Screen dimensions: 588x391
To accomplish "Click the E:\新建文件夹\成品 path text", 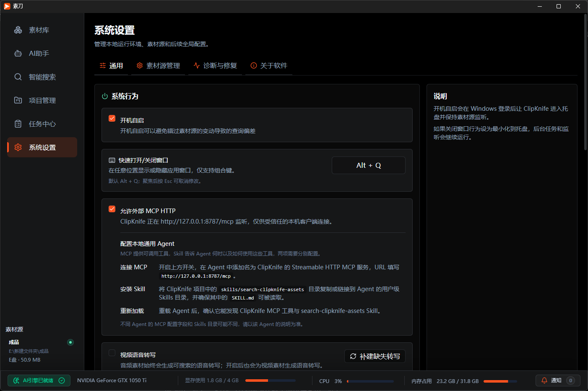I will [29, 351].
